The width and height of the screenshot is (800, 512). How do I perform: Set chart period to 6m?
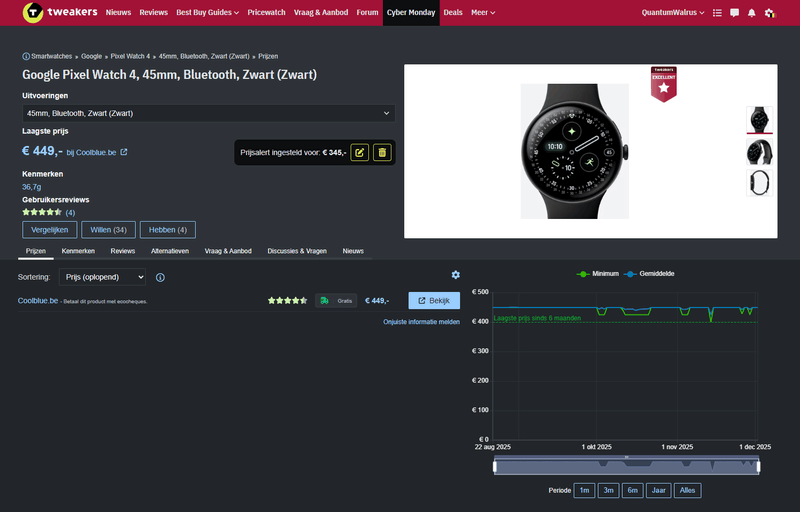click(x=633, y=491)
